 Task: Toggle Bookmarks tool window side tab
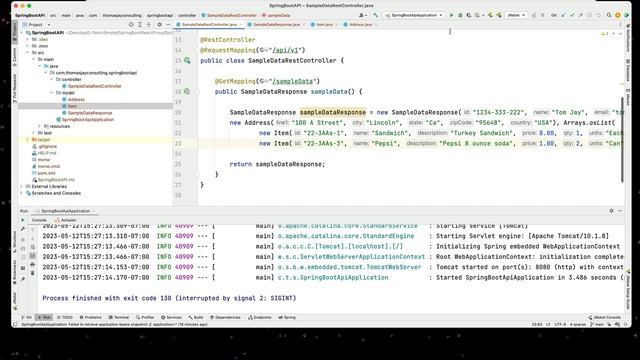(15, 271)
